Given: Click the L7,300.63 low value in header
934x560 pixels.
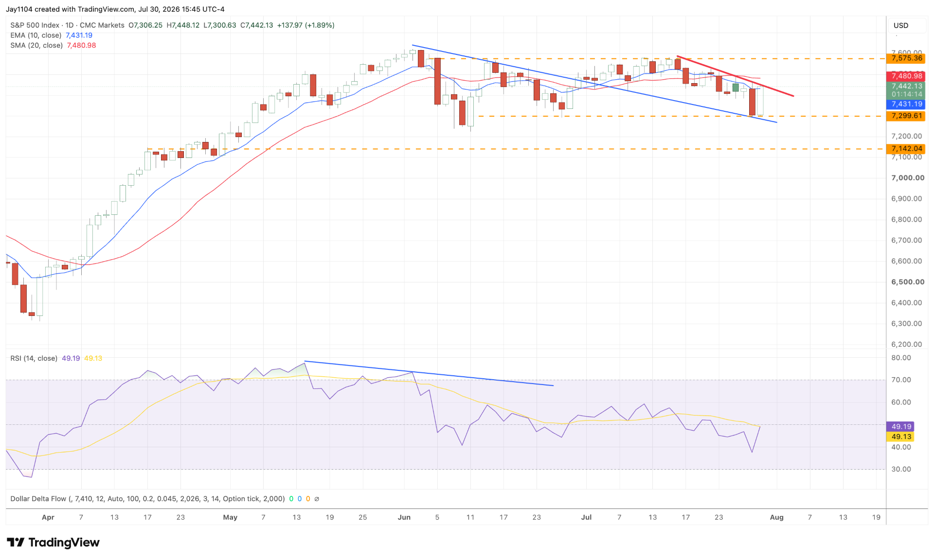Looking at the screenshot, I should tap(220, 25).
